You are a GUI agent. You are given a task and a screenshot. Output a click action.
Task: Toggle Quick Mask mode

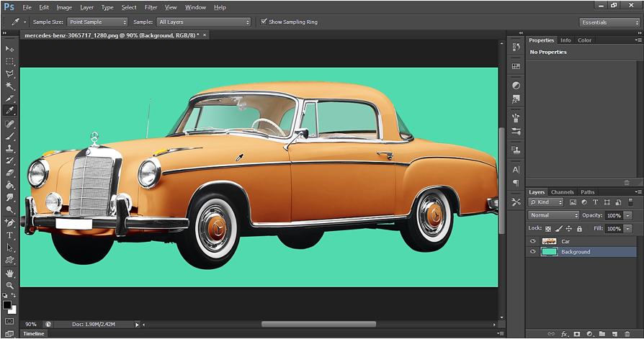click(9, 321)
